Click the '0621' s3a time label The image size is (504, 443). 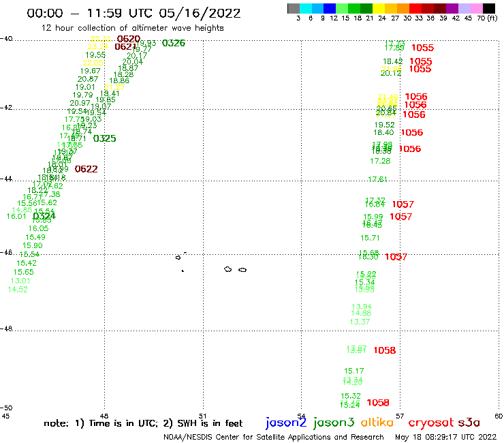126,47
